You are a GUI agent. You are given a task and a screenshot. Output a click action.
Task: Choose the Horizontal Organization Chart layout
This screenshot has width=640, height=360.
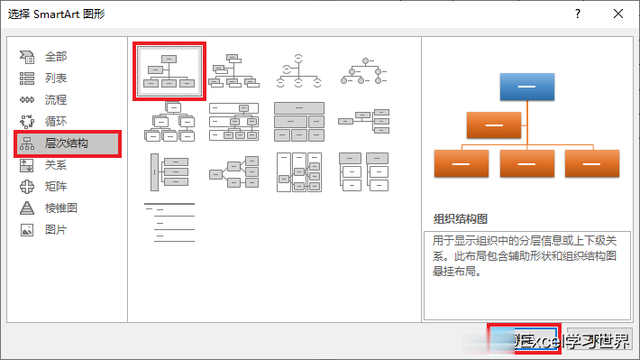364,121
